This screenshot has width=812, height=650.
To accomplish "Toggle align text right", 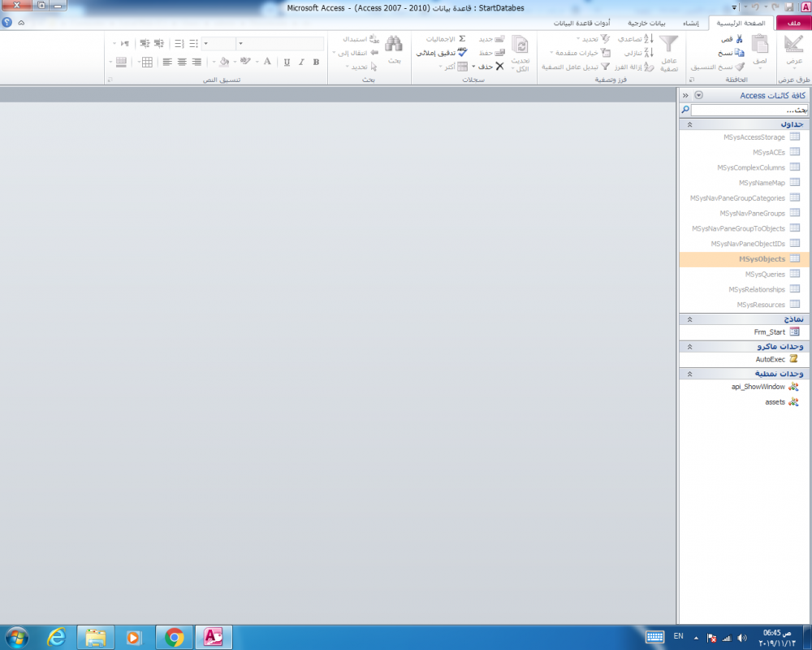I will tap(197, 63).
